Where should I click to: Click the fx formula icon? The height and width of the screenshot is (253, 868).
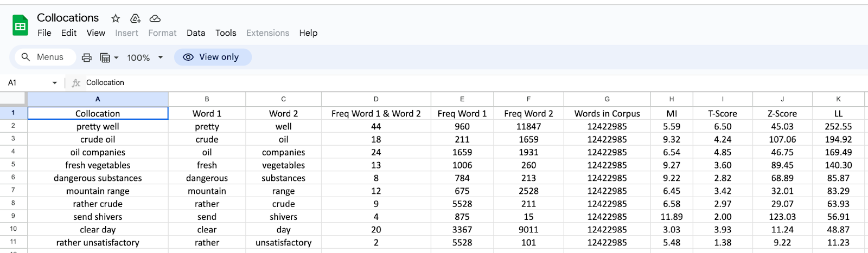coord(76,83)
